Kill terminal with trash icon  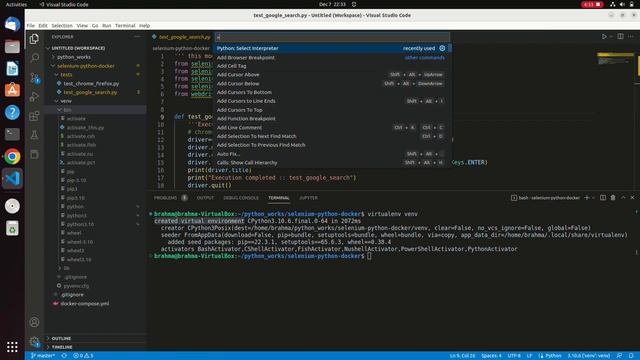[x=613, y=198]
